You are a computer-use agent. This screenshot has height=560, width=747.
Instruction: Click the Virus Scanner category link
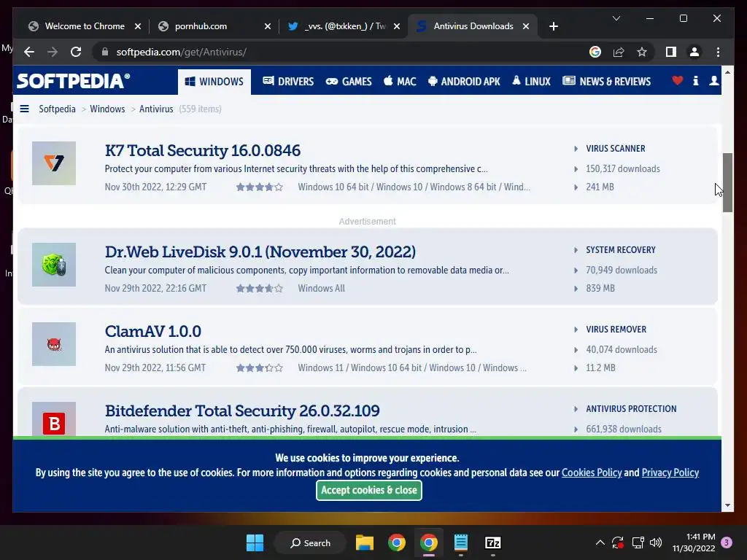click(x=616, y=149)
